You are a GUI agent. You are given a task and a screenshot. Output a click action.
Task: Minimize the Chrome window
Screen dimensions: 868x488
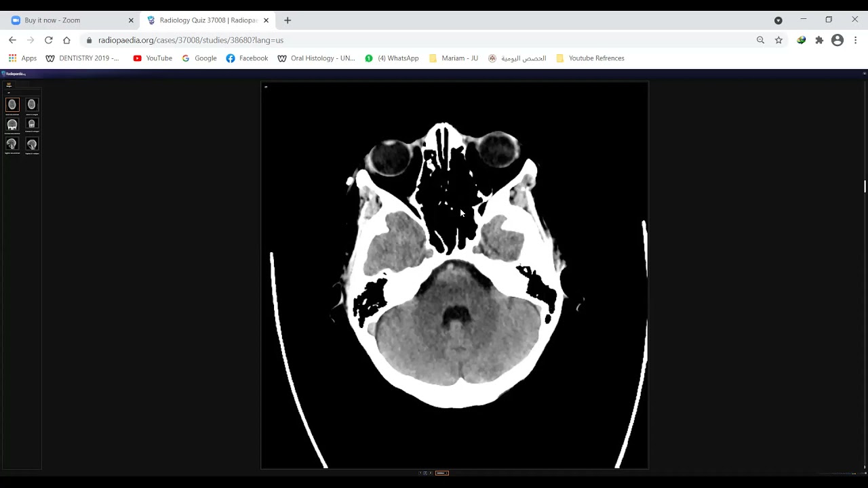(x=803, y=19)
